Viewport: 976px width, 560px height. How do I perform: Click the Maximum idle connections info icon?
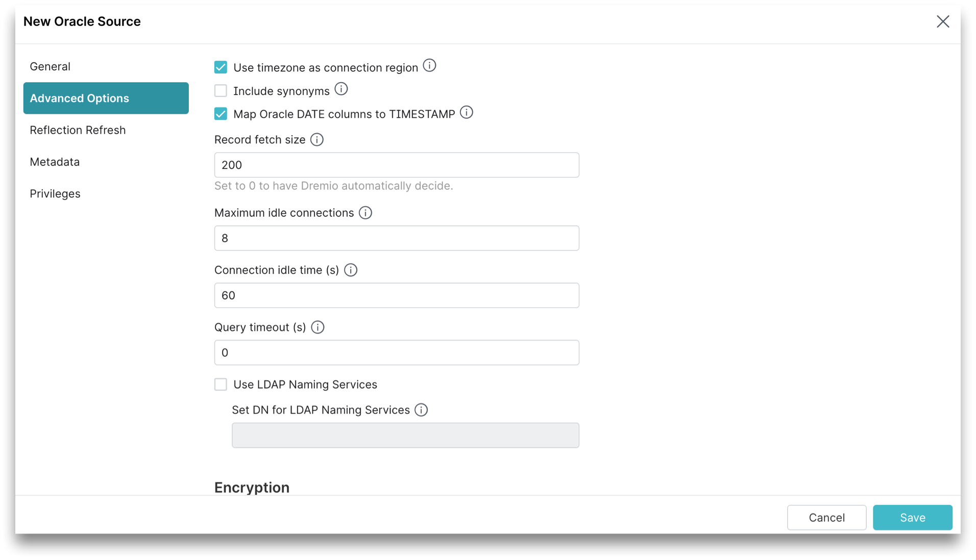click(365, 213)
